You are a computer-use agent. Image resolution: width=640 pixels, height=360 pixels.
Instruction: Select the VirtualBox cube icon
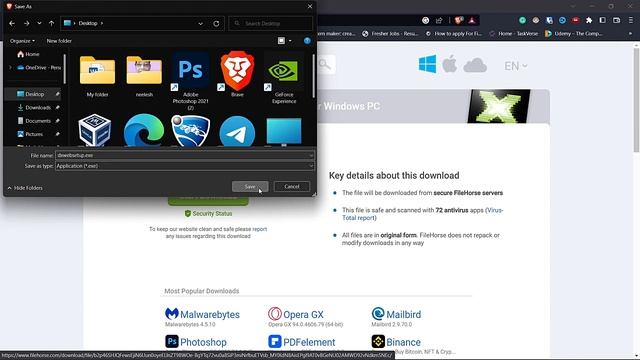(x=95, y=130)
